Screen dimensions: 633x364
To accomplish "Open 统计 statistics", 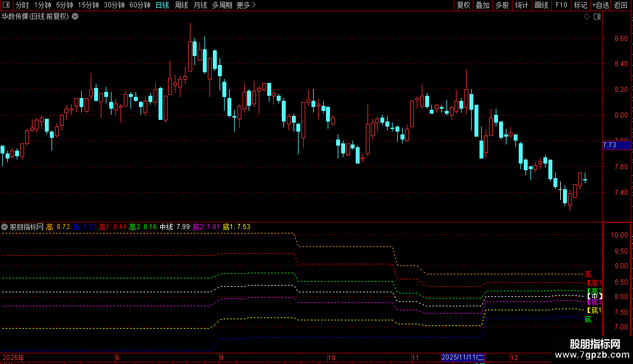I will pyautogui.click(x=521, y=5).
